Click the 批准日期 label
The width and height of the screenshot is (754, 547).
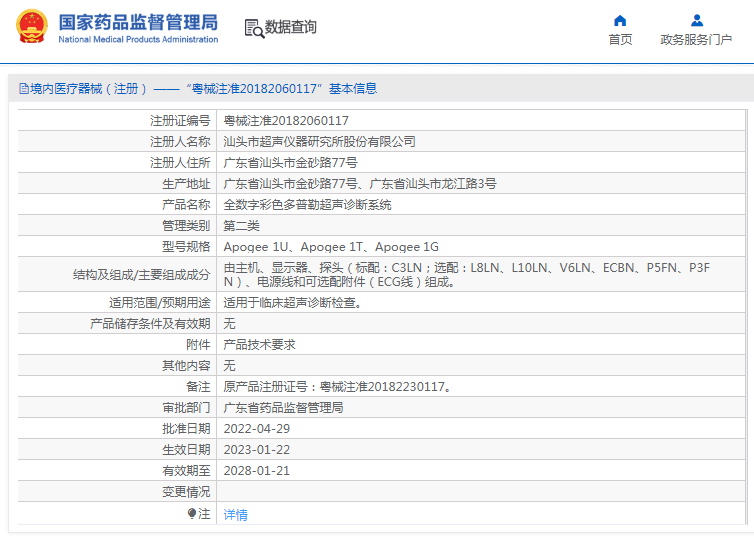pos(186,429)
